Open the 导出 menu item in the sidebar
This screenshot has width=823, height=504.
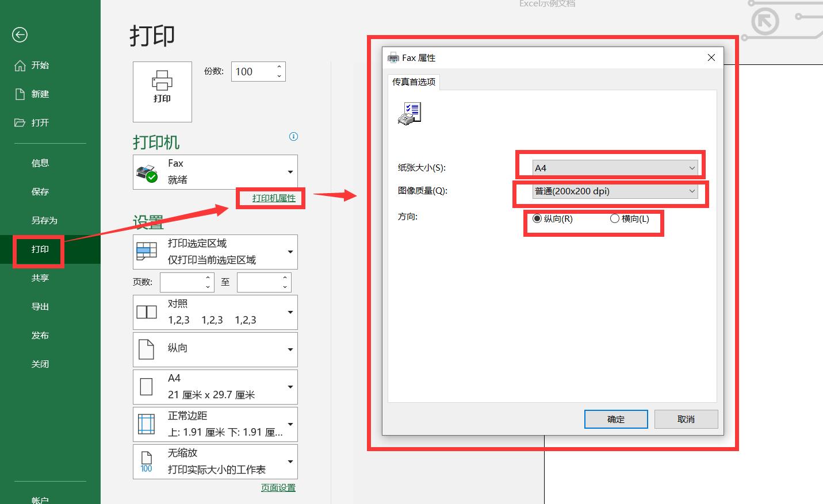[40, 306]
